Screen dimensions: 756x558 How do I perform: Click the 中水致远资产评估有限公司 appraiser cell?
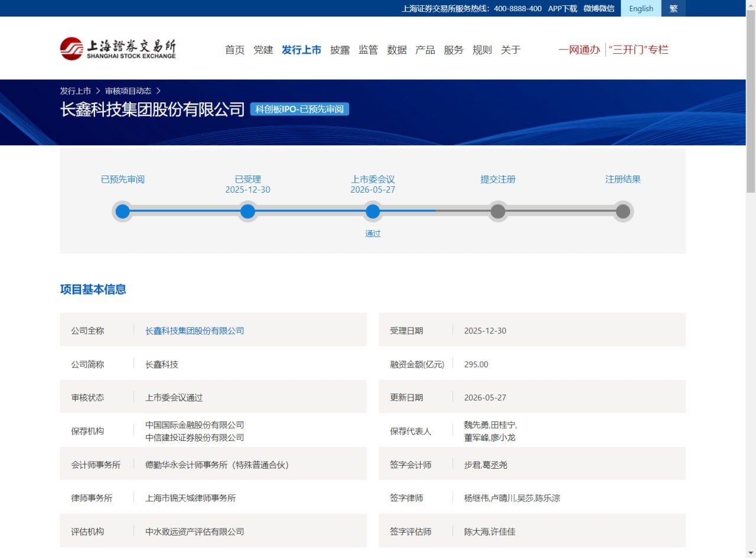pos(195,531)
